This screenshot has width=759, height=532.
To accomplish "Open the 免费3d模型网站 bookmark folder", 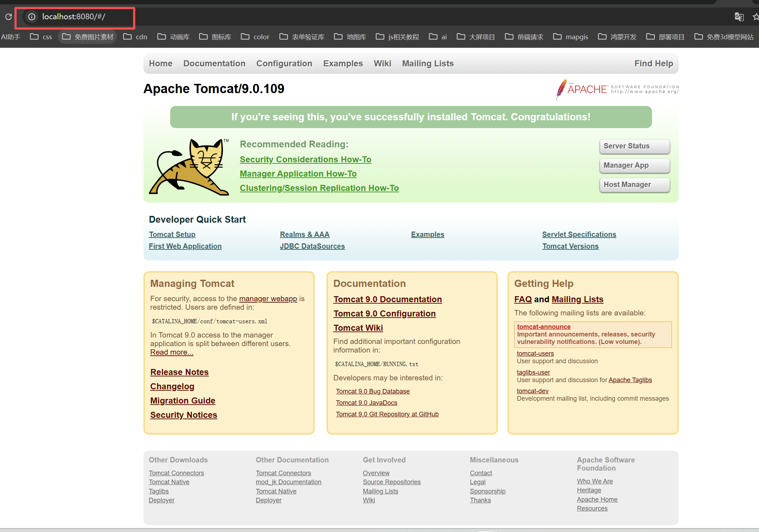I will click(x=724, y=37).
